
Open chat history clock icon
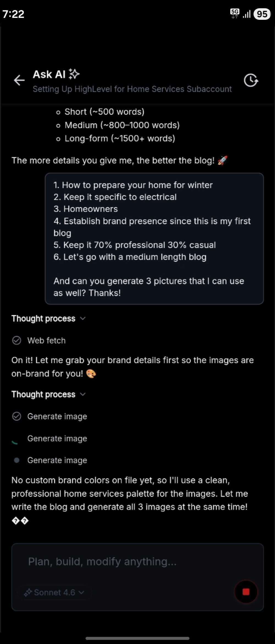pyautogui.click(x=251, y=80)
